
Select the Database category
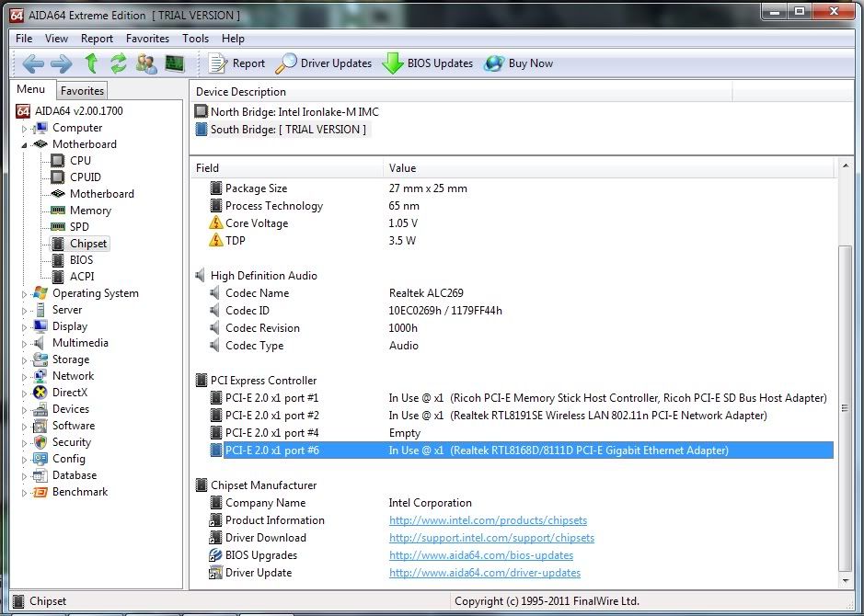point(74,475)
